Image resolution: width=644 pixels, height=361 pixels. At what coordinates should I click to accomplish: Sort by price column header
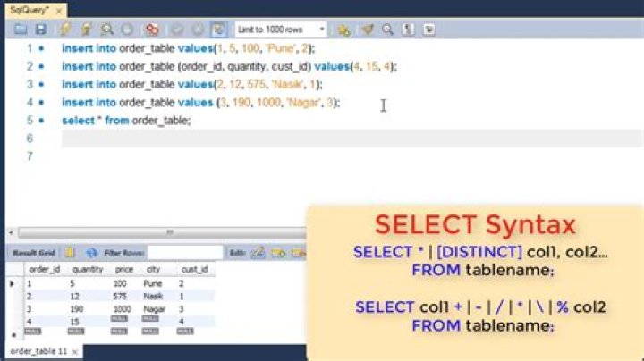124,270
